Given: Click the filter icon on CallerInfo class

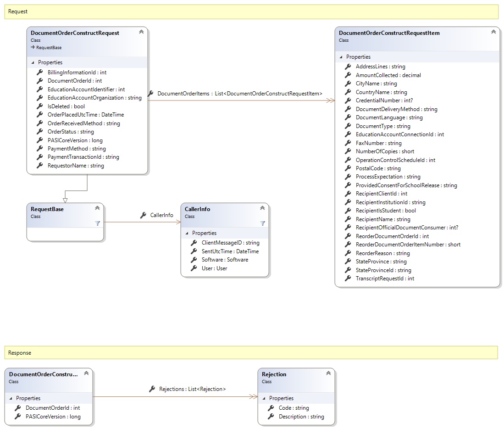Looking at the screenshot, I should coord(262,223).
